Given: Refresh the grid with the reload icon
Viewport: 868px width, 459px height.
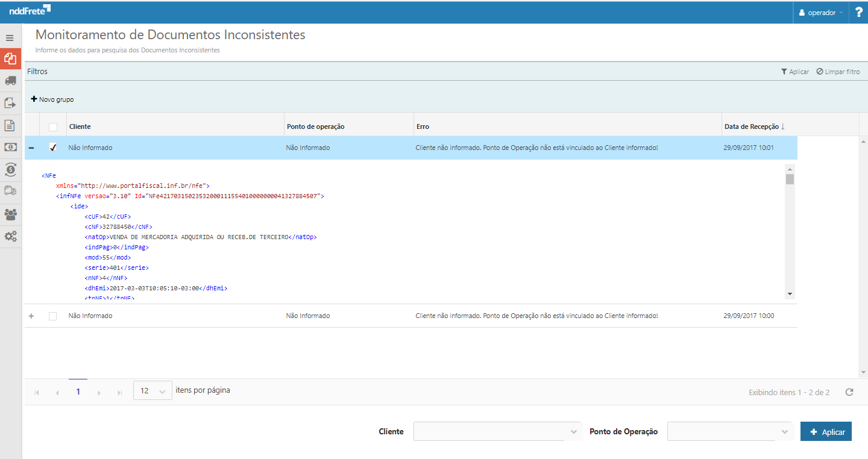Looking at the screenshot, I should click(x=849, y=392).
